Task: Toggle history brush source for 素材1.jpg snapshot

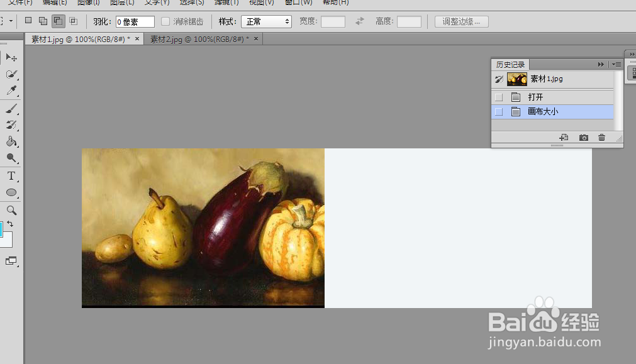Action: tap(499, 79)
